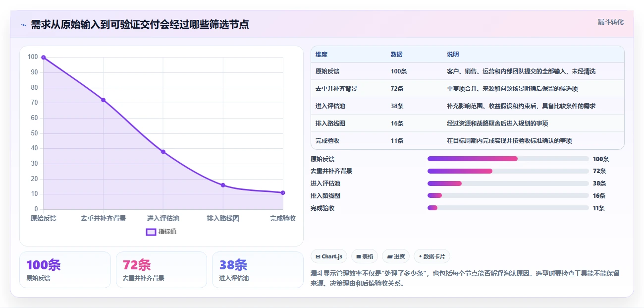Click the 进度 tag chip

pos(396,256)
